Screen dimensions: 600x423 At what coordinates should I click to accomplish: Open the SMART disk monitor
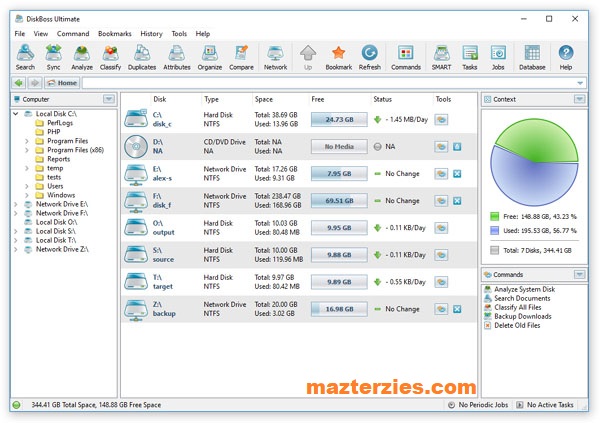pos(441,57)
